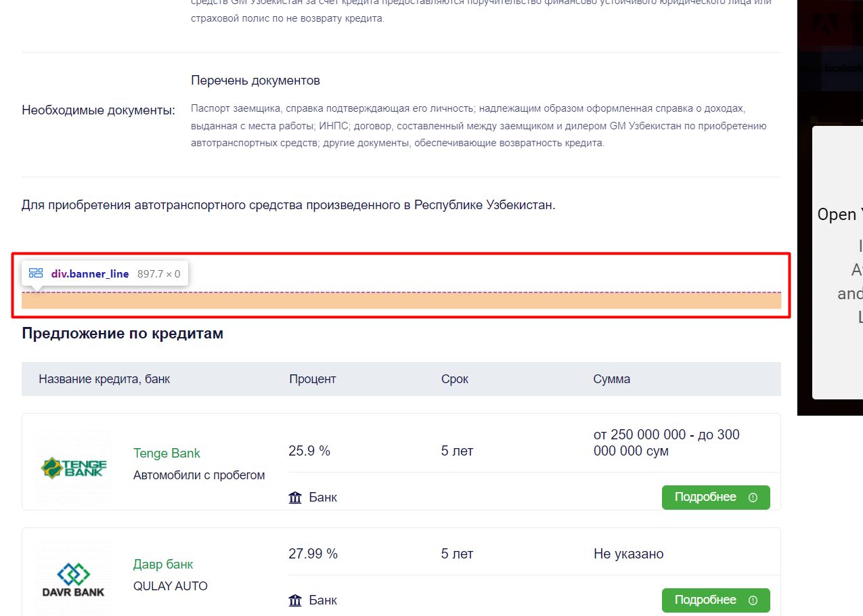Click the Для приобретения автотранспортного средства sentence
Image resolution: width=863 pixels, height=616 pixels.
pos(288,204)
